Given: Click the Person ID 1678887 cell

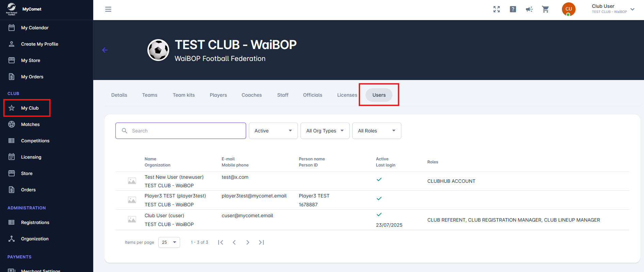Looking at the screenshot, I should [308, 205].
